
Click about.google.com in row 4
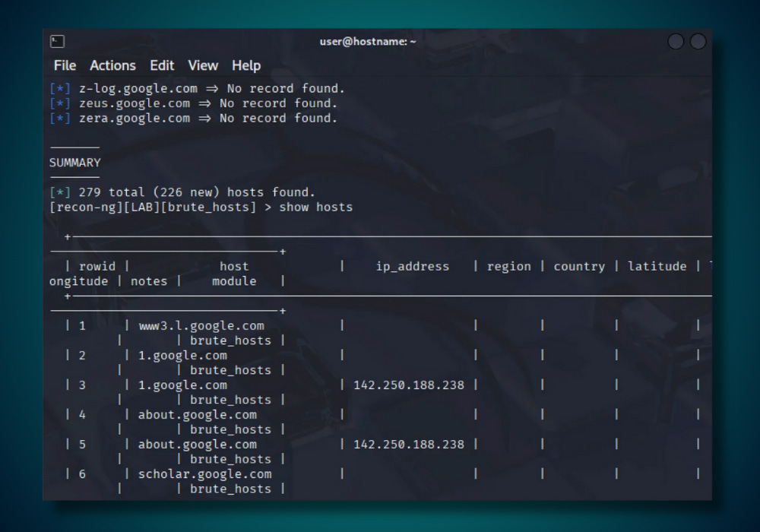pos(198,415)
